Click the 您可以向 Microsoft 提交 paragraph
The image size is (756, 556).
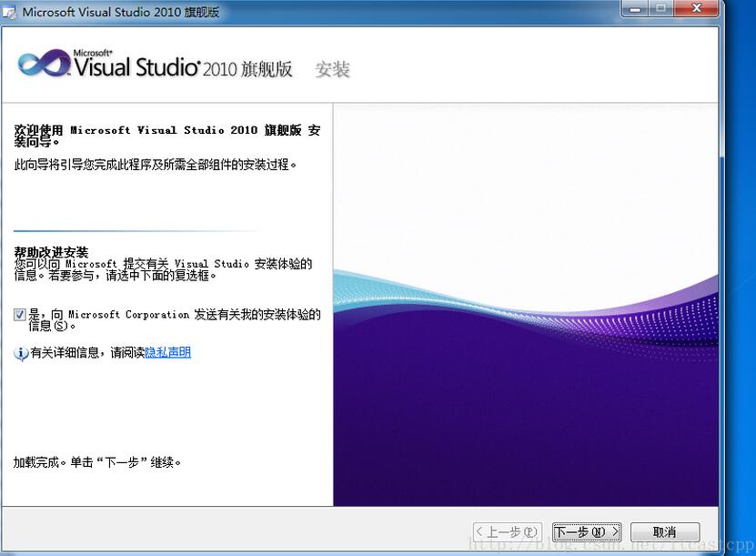tap(163, 269)
